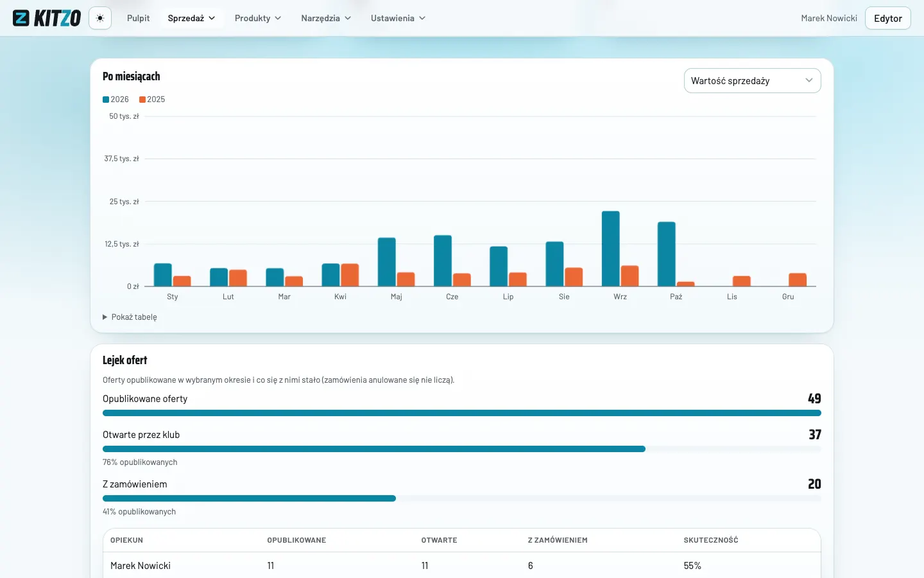Screen dimensions: 924x578
Task: Click the 50 tys. zł axis label
Action: [x=124, y=116]
